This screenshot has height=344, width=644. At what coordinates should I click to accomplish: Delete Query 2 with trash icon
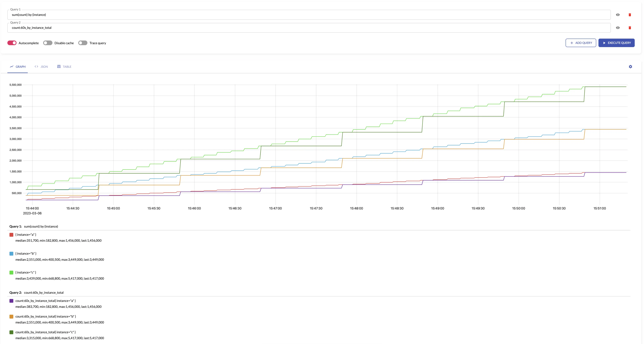(630, 28)
